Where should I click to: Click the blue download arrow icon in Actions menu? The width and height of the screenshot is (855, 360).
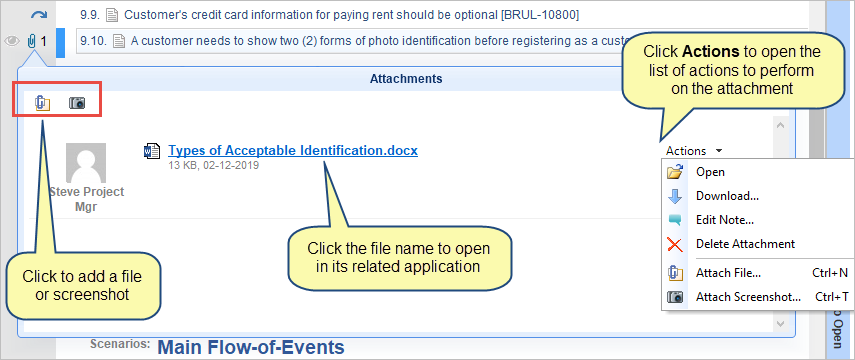[675, 196]
